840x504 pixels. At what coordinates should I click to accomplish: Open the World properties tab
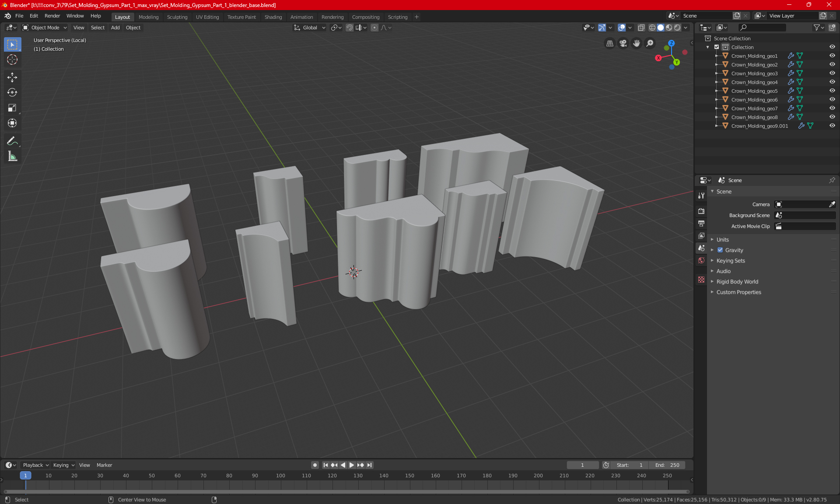pyautogui.click(x=701, y=260)
